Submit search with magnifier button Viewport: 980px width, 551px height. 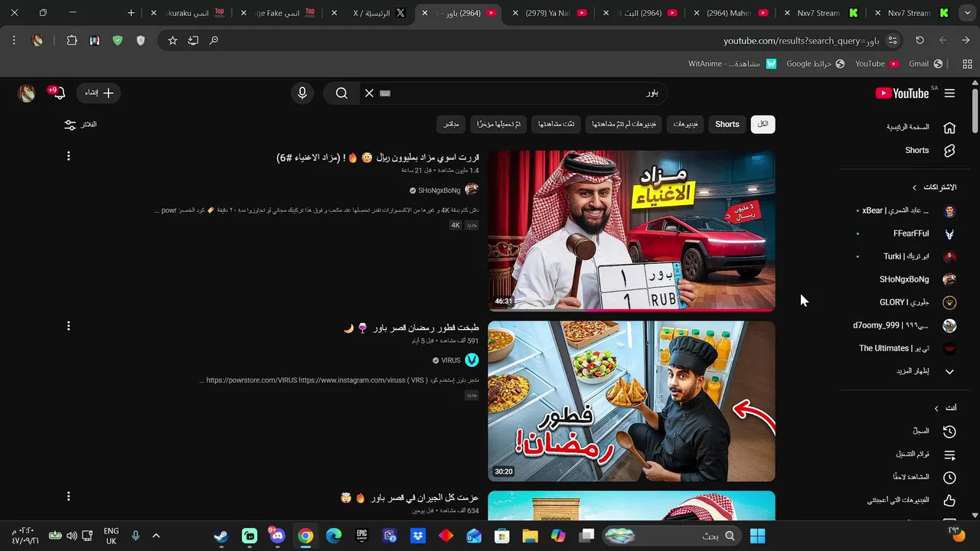341,93
